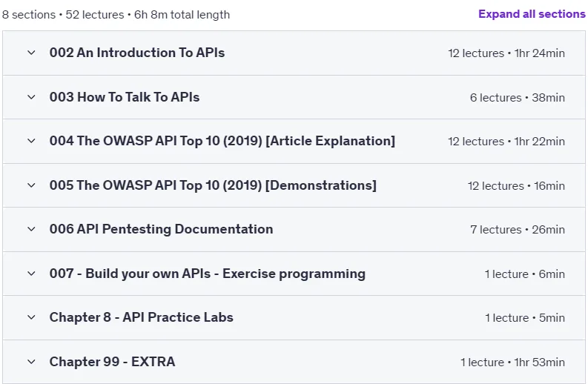Image resolution: width=588 pixels, height=384 pixels.
Task: Expand chevron for Chapter 99 EXTRA
Action: coord(31,362)
